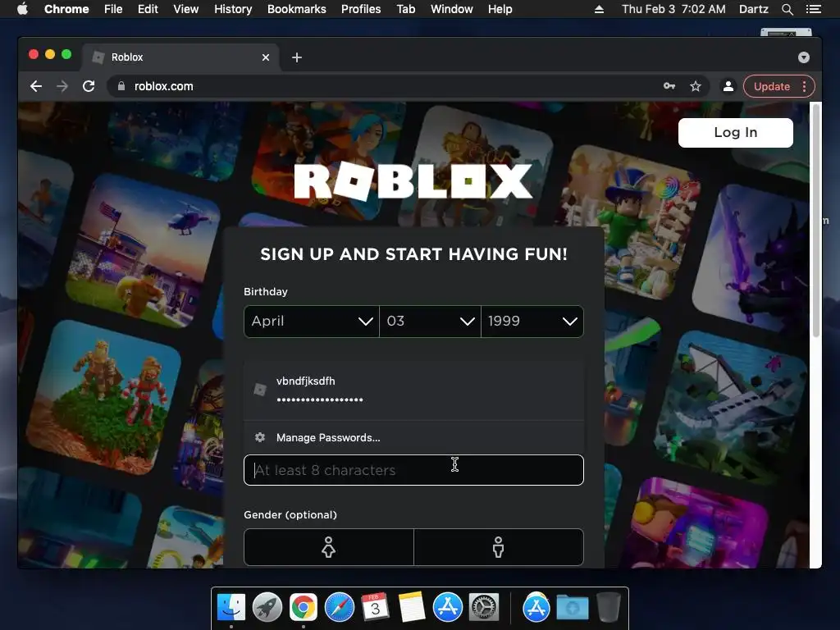Image resolution: width=840 pixels, height=630 pixels.
Task: Select saved credential vbndfjksdfh
Action: (413, 390)
